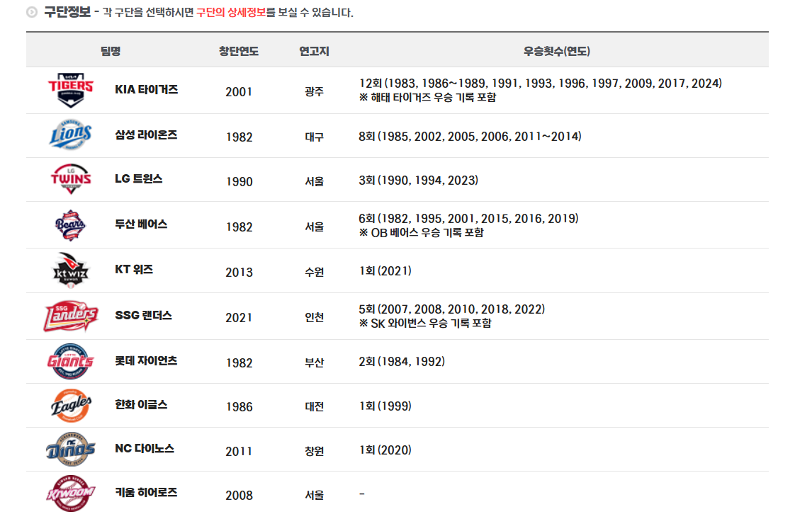This screenshot has height=514, width=812.
Task: Open the 삼성 라이온즈 team link
Action: point(146,135)
